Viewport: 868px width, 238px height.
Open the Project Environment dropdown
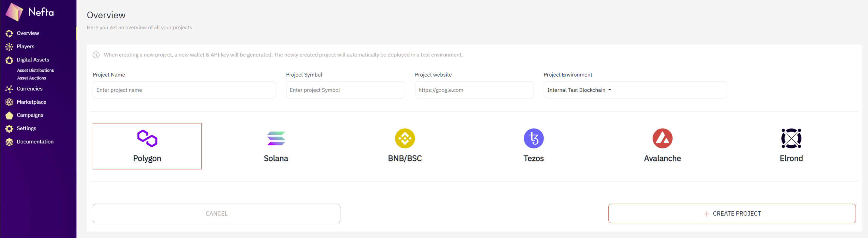[635, 90]
